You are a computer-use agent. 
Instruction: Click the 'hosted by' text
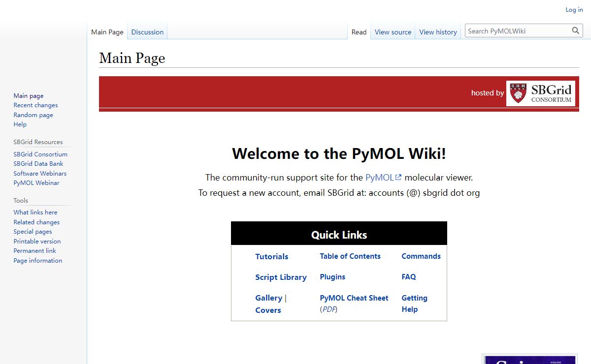click(488, 93)
